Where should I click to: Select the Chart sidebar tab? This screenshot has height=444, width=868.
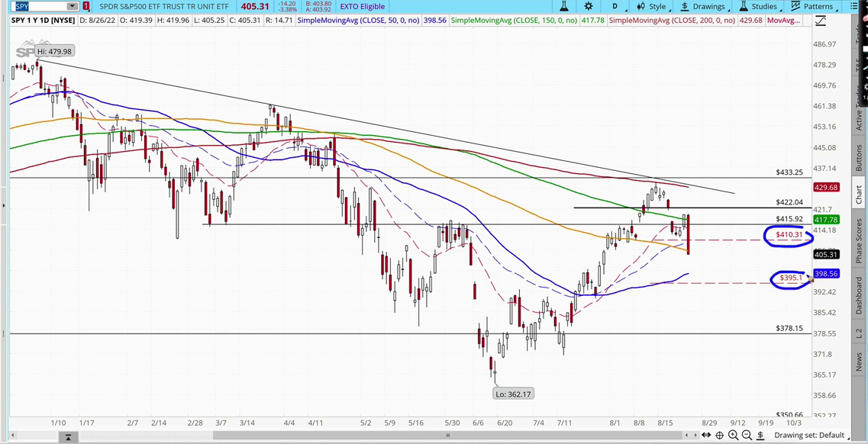859,194
